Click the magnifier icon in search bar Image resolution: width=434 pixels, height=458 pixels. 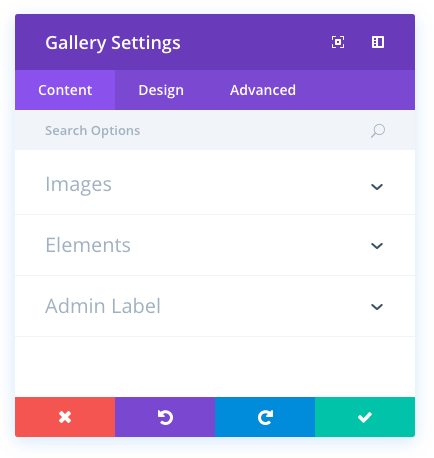tap(378, 131)
